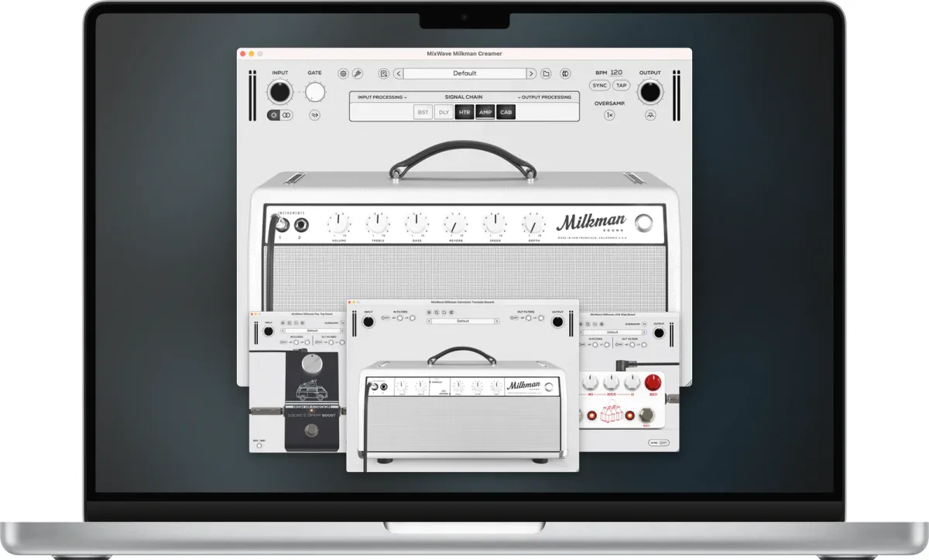Go to previous preset in Tremolo Reverb window

pyautogui.click(x=428, y=320)
